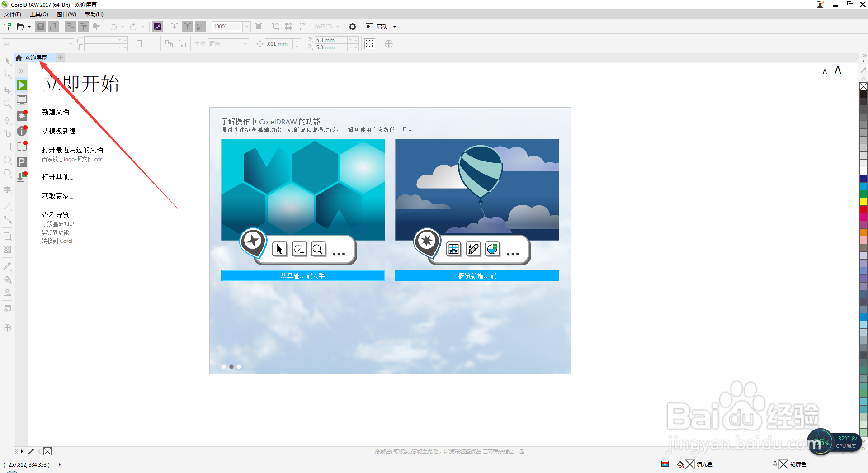The height and width of the screenshot is (473, 868).
Task: Open the 100% zoom level dropdown
Action: [x=247, y=27]
